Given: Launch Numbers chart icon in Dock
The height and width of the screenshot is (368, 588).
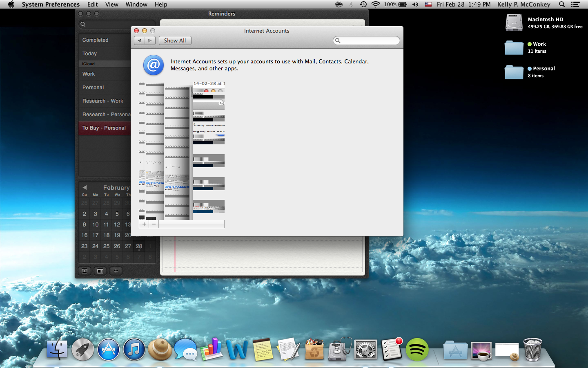Looking at the screenshot, I should point(211,349).
